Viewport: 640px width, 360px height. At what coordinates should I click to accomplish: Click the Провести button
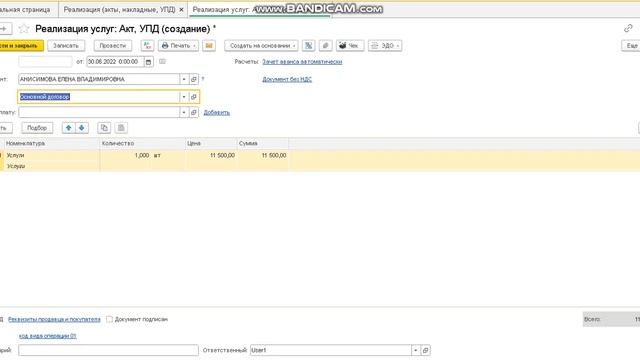113,46
